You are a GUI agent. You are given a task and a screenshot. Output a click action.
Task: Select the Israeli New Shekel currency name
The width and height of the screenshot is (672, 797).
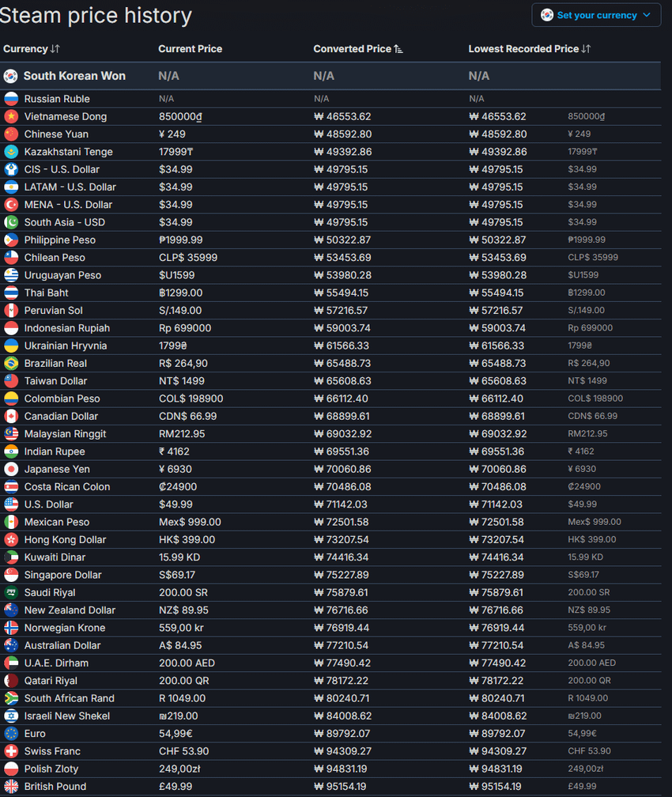[67, 716]
